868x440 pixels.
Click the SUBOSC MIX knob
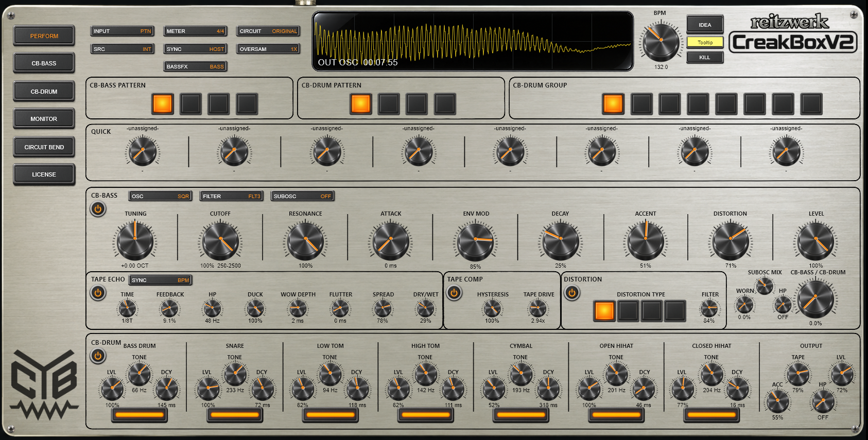pos(765,286)
